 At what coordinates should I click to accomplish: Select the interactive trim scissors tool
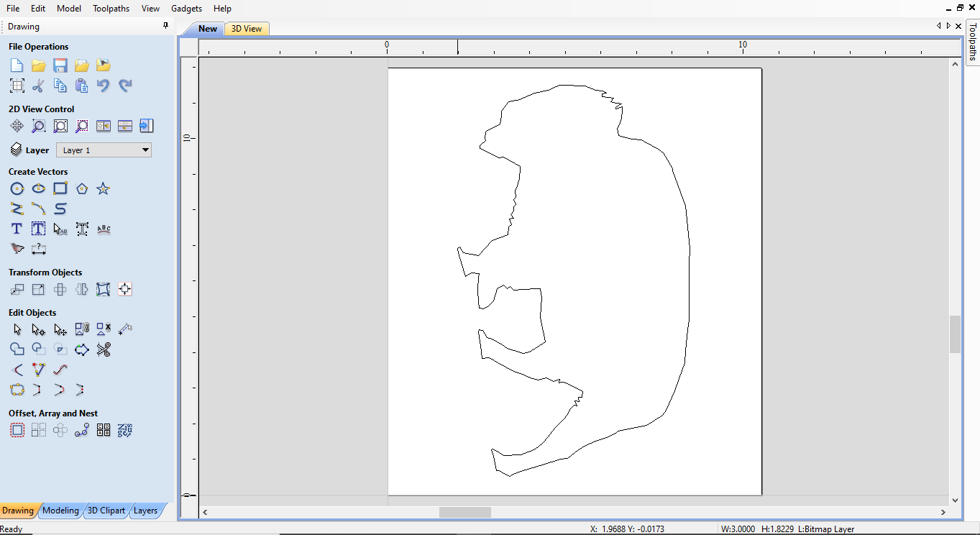tap(104, 349)
